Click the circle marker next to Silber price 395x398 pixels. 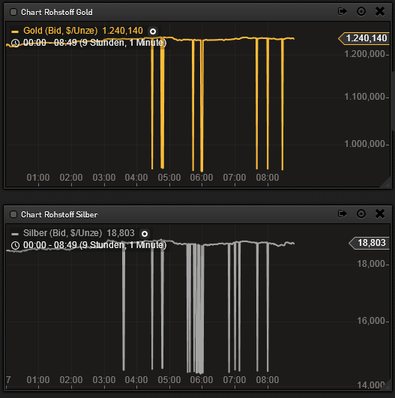144,234
